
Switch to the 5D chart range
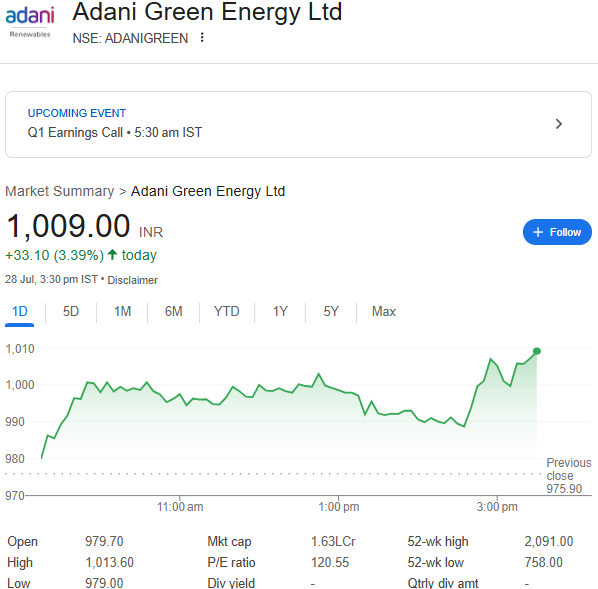click(71, 312)
